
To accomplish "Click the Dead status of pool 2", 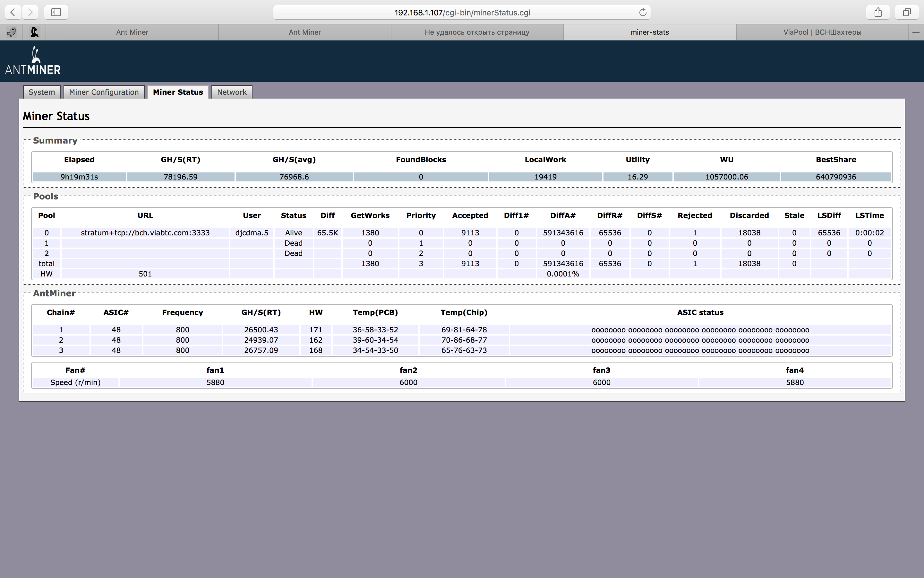I will pos(293,253).
